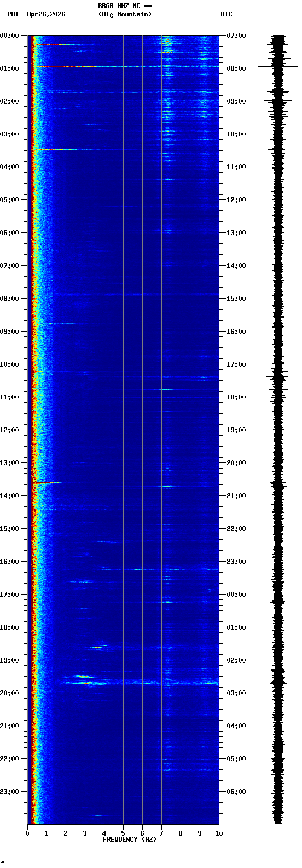Click the 00:00 PDT time label
This screenshot has width=302, height=868.
tap(9, 36)
